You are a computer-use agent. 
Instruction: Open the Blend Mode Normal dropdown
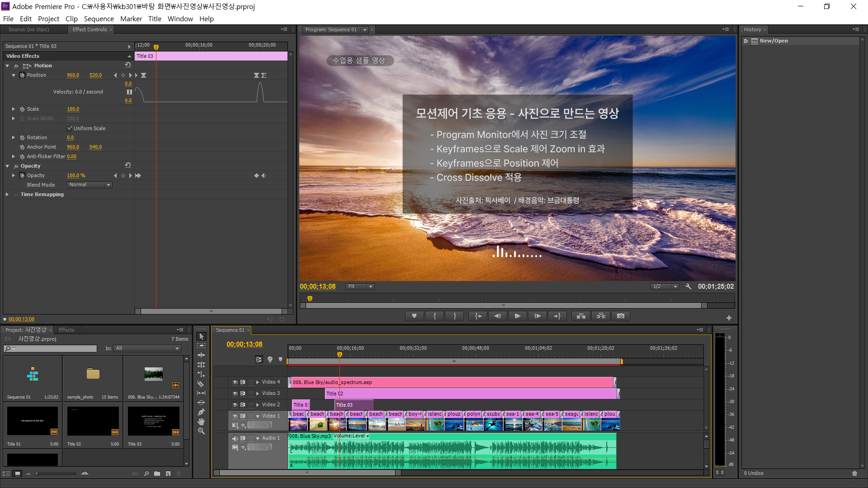pos(90,185)
